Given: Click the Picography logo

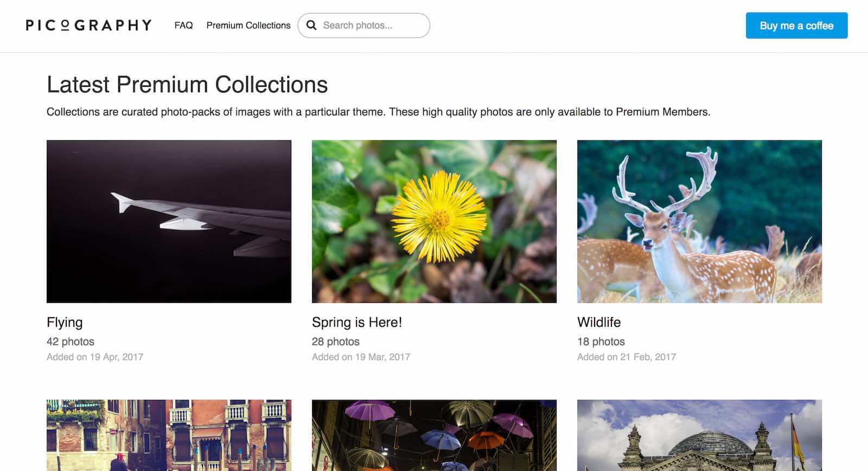Looking at the screenshot, I should coord(88,25).
